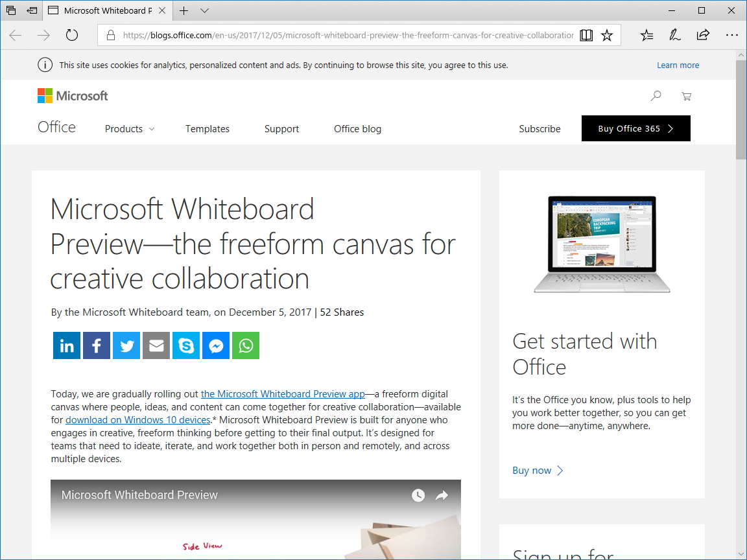747x560 pixels.
Task: Go back to previous page
Action: [16, 35]
